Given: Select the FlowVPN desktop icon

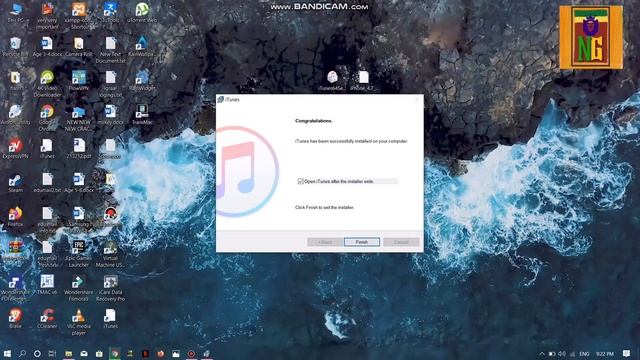Looking at the screenshot, I should click(x=79, y=81).
